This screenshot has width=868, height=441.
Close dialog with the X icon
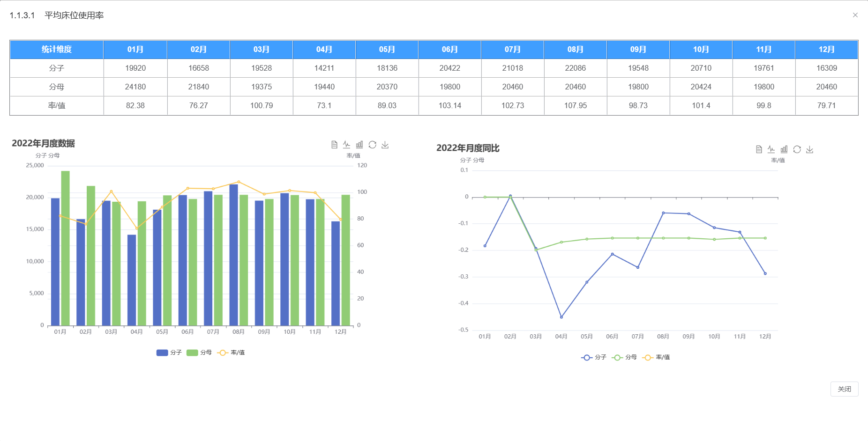(855, 15)
